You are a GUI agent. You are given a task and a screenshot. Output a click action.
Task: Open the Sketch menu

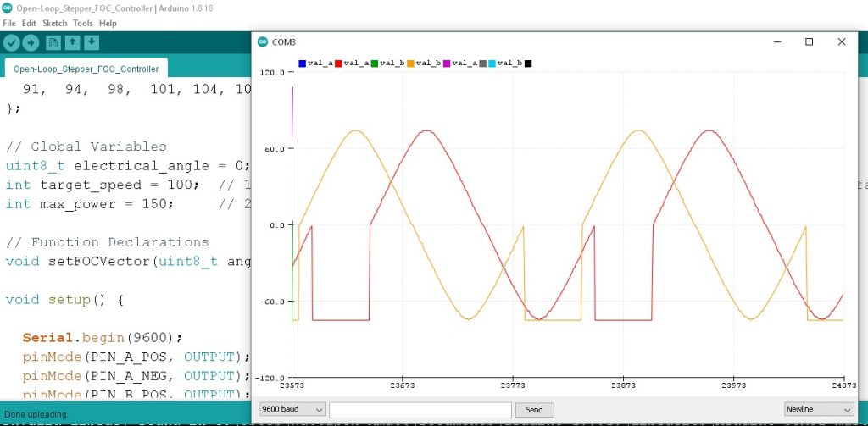[x=55, y=23]
